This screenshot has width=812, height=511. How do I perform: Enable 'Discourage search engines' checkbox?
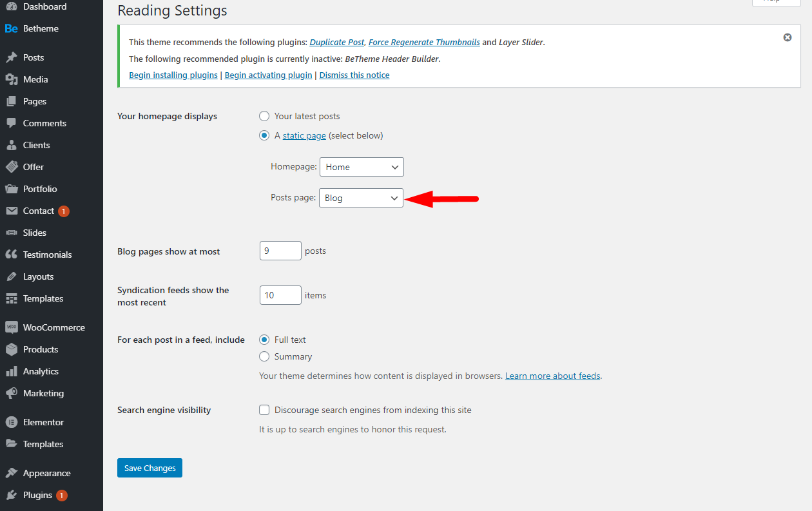click(x=264, y=410)
